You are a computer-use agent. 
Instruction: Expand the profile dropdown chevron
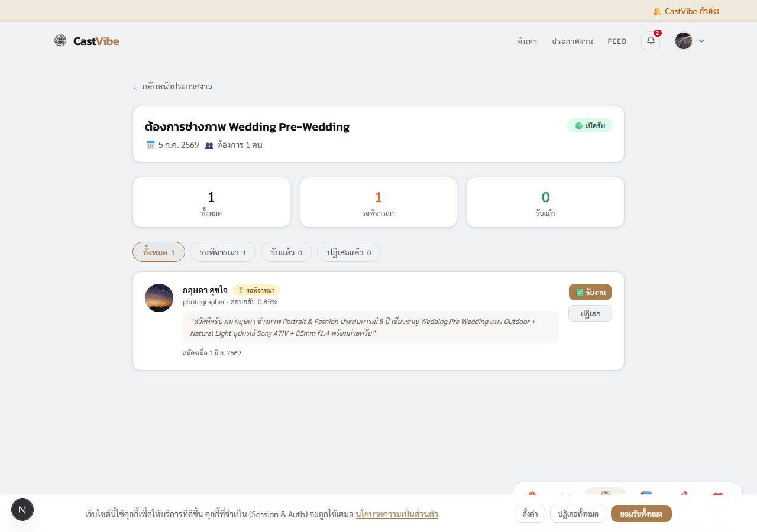(701, 41)
